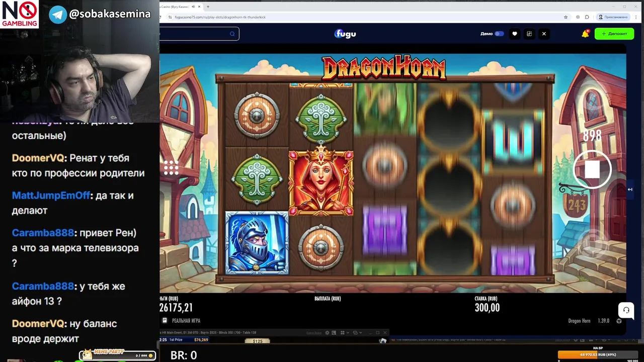Click the $125 pot label at poker table
This screenshot has height=362, width=644.
click(258, 341)
